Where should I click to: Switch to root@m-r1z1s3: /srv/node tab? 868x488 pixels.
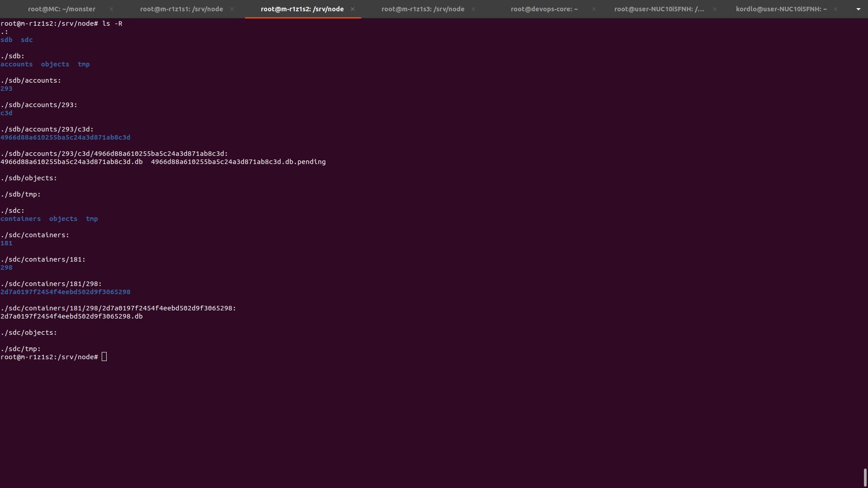point(423,9)
